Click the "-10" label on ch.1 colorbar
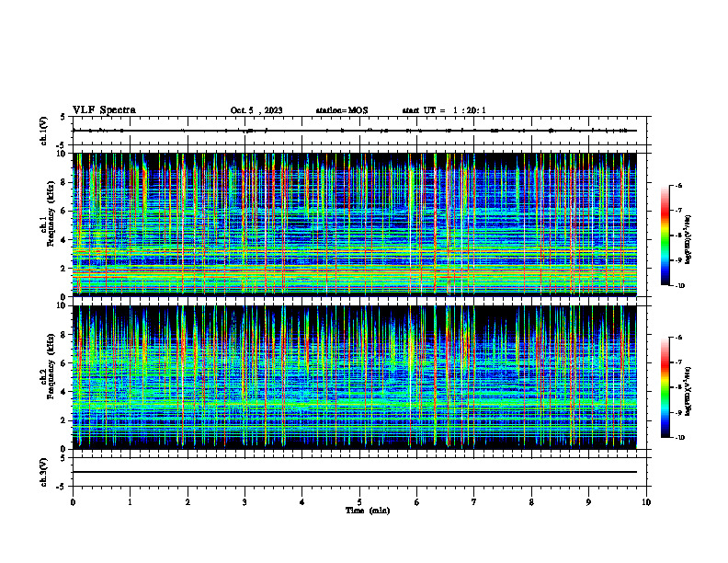This screenshot has height=563, width=728. pyautogui.click(x=679, y=286)
